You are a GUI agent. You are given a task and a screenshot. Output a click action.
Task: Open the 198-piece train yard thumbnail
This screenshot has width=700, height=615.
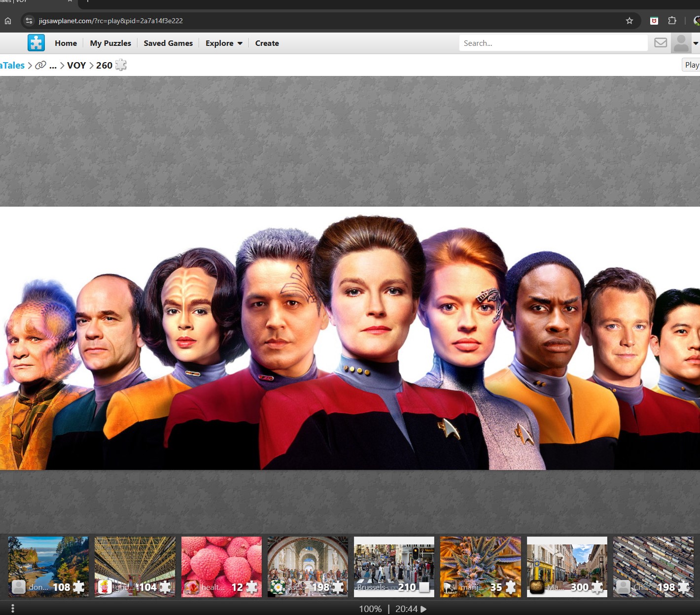click(x=653, y=567)
